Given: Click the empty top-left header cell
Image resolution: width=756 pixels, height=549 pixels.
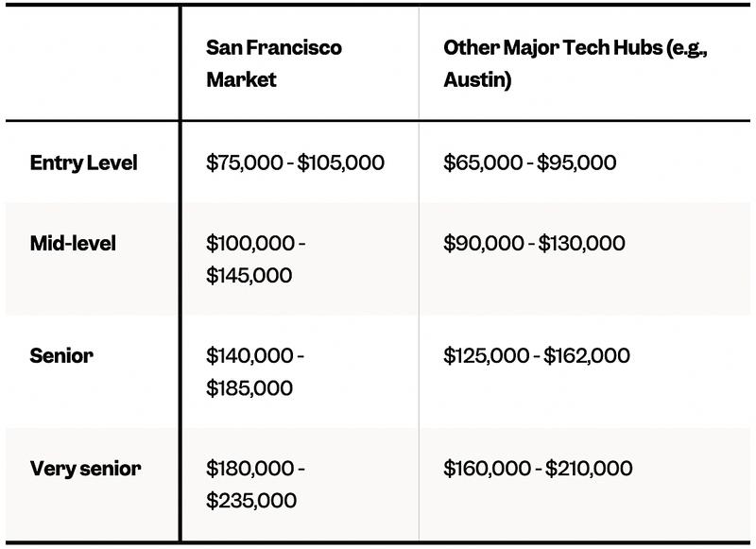Looking at the screenshot, I should [x=91, y=62].
